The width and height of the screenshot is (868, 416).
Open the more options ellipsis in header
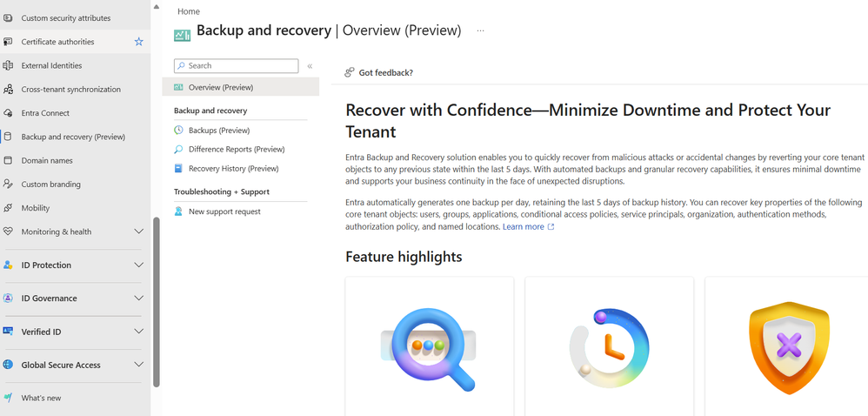[x=480, y=31]
